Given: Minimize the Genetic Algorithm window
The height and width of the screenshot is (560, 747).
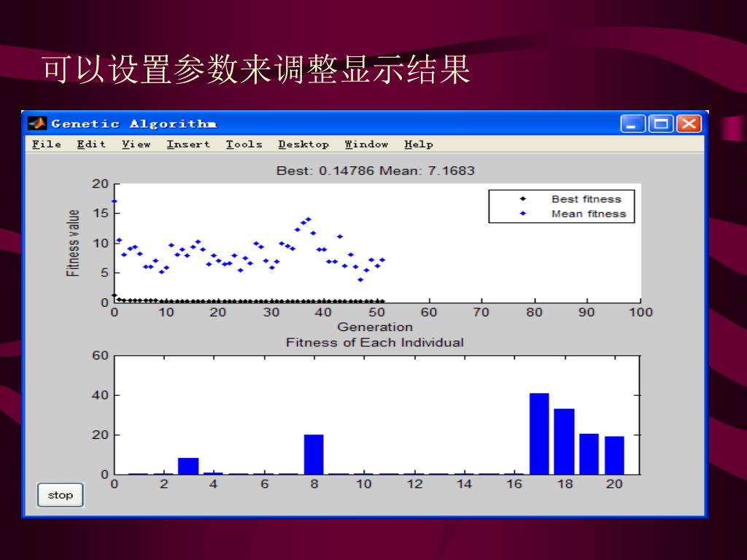Looking at the screenshot, I should pos(632,124).
